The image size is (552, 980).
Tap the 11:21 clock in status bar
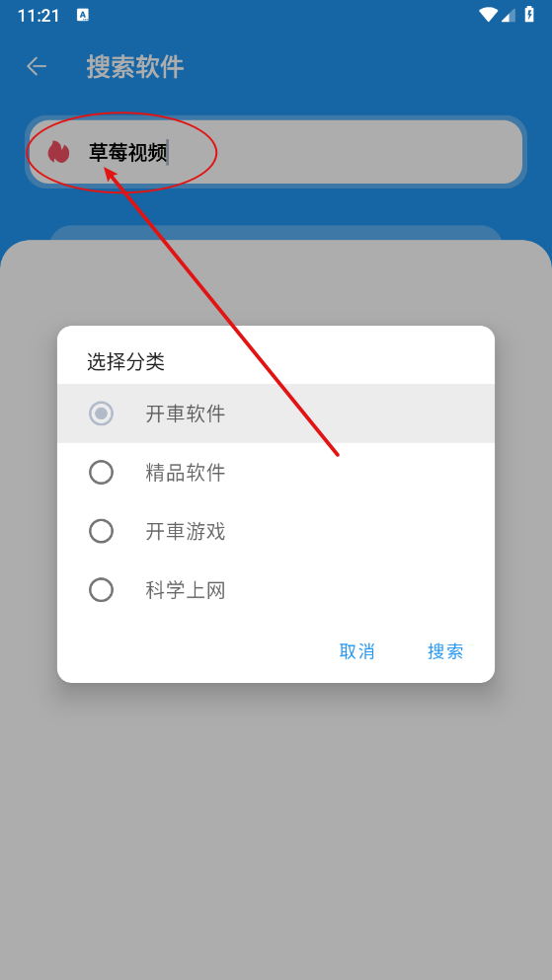pos(39,16)
